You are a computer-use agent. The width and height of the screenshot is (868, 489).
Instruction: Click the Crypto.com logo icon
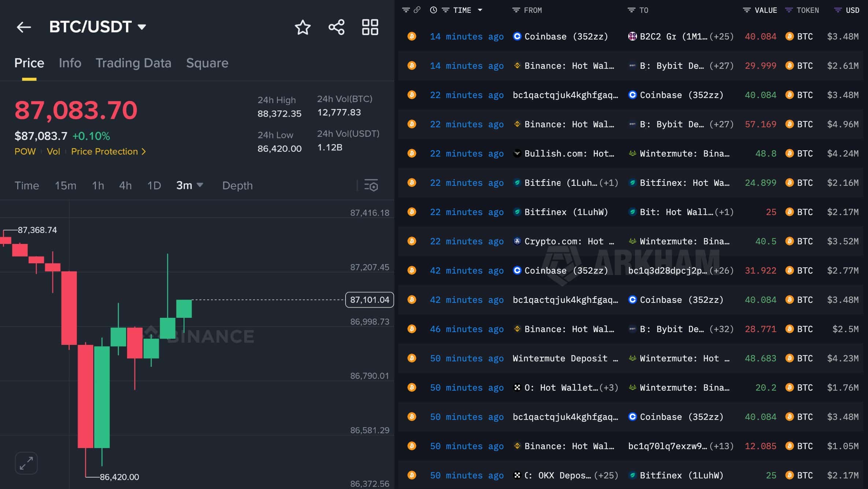[517, 241]
